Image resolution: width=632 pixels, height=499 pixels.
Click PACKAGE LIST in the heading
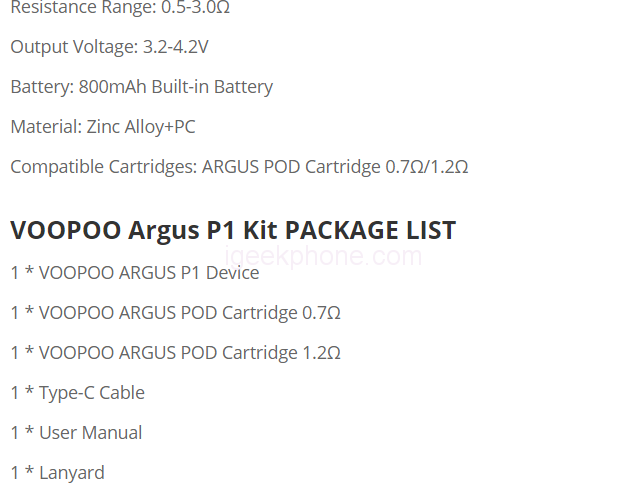370,230
